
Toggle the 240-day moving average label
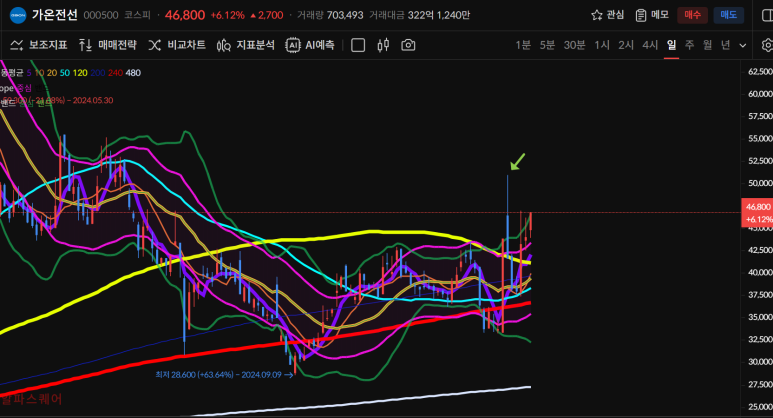coord(115,73)
